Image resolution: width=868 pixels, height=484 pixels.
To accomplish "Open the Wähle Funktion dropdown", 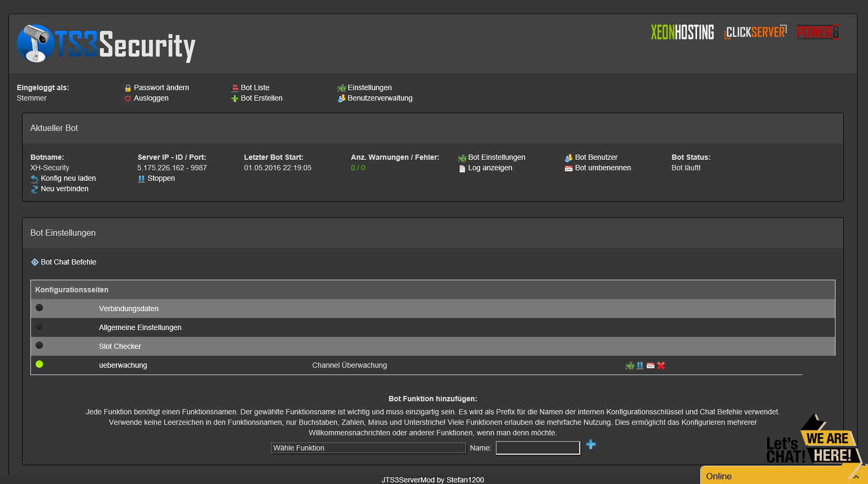I will pos(368,448).
